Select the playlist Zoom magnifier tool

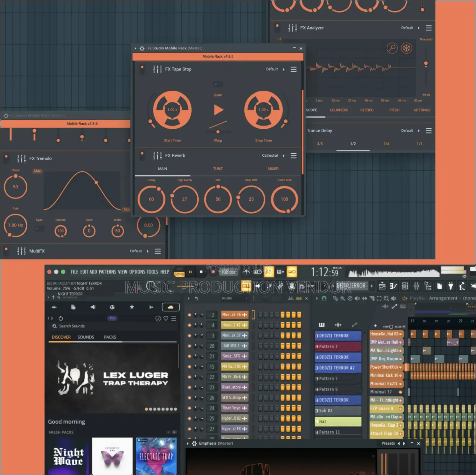coord(386,298)
